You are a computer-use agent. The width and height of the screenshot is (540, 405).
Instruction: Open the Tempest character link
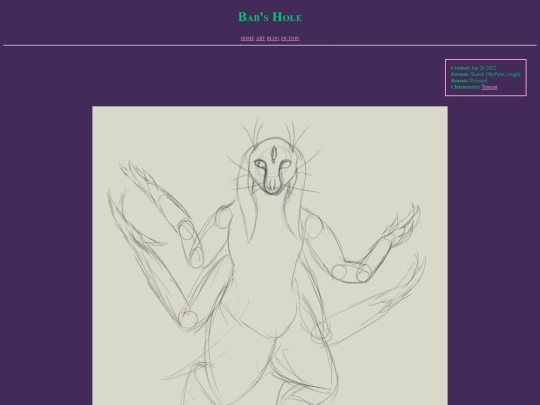pos(489,87)
